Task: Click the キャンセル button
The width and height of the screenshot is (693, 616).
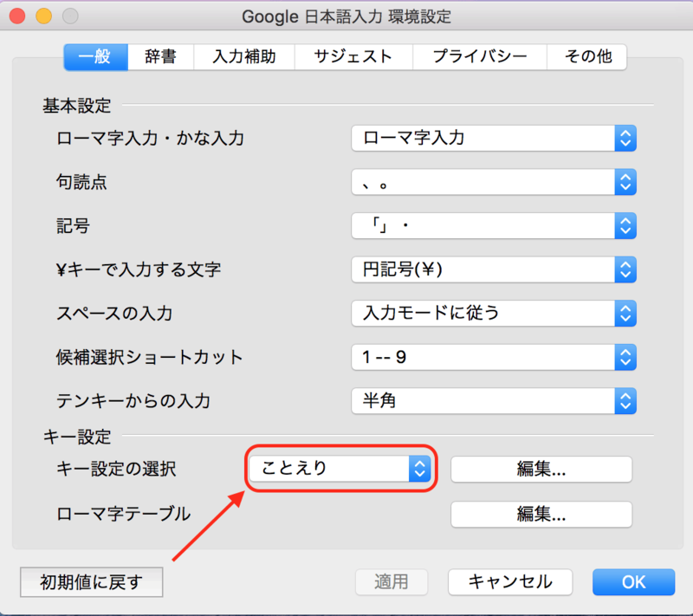Action: [510, 582]
